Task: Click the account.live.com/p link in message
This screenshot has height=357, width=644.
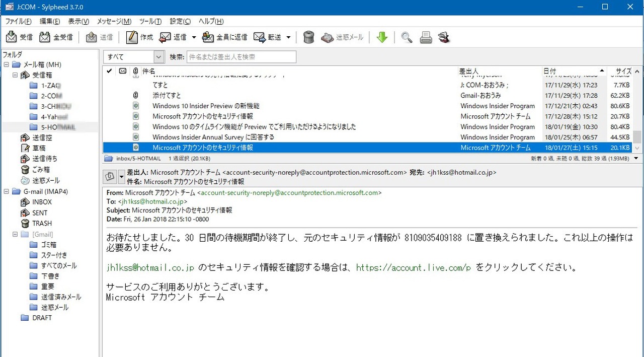Action: click(414, 268)
